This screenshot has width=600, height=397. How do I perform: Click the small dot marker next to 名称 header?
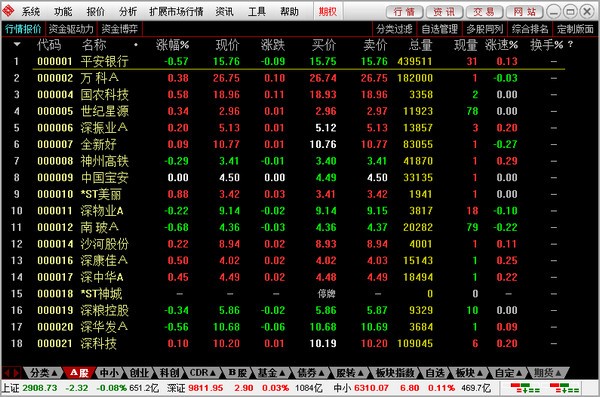(136, 45)
